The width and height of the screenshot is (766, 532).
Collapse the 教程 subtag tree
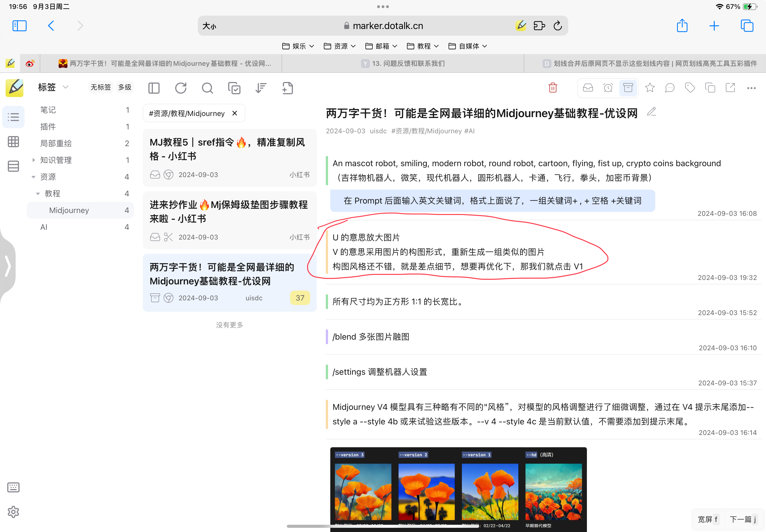click(38, 194)
